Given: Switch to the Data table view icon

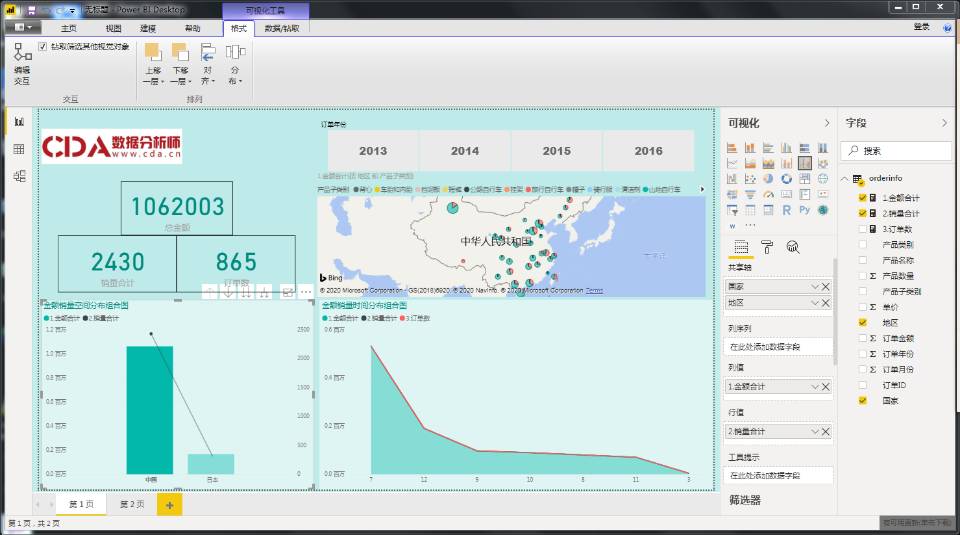Looking at the screenshot, I should 18,149.
